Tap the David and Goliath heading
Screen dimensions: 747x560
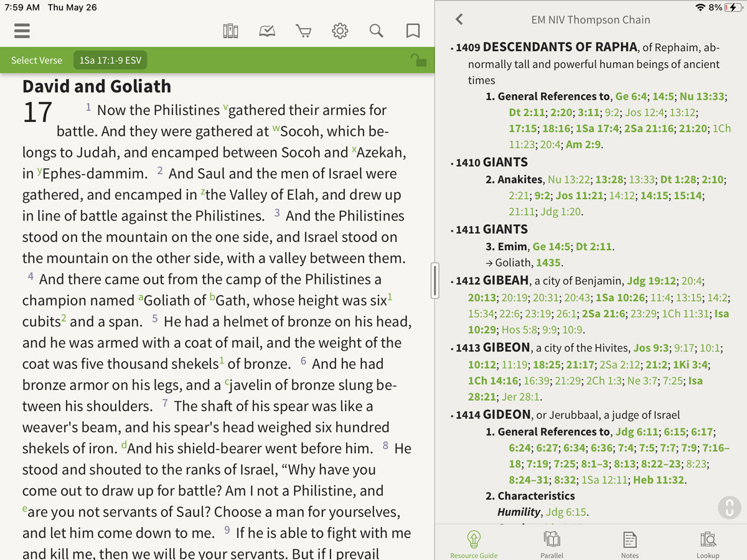click(x=96, y=86)
